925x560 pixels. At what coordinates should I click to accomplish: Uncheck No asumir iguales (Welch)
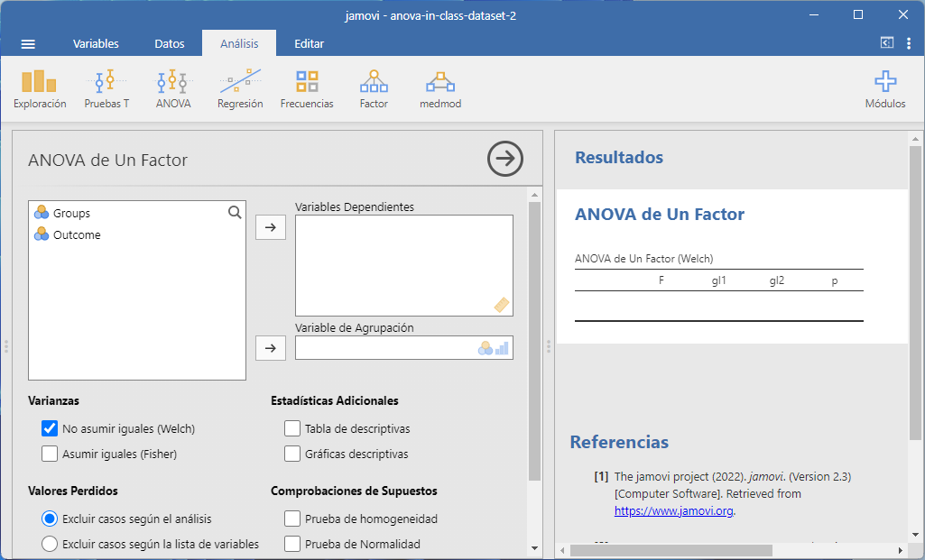click(x=51, y=429)
